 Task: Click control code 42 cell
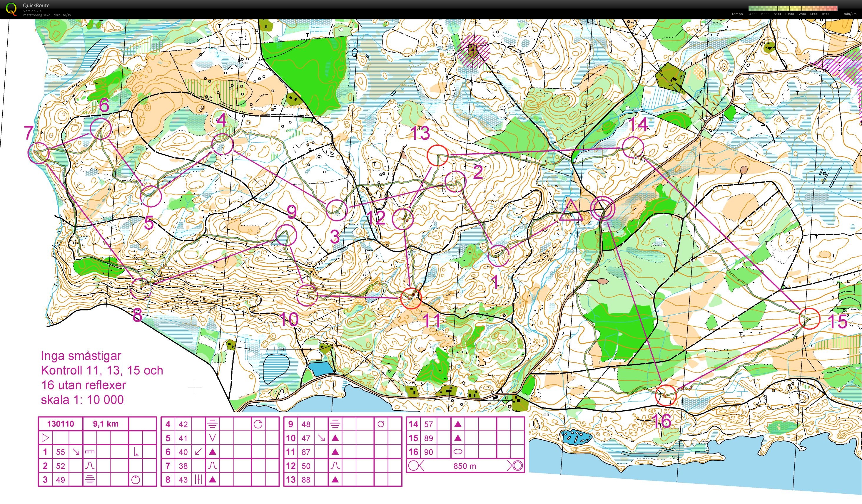(x=183, y=424)
